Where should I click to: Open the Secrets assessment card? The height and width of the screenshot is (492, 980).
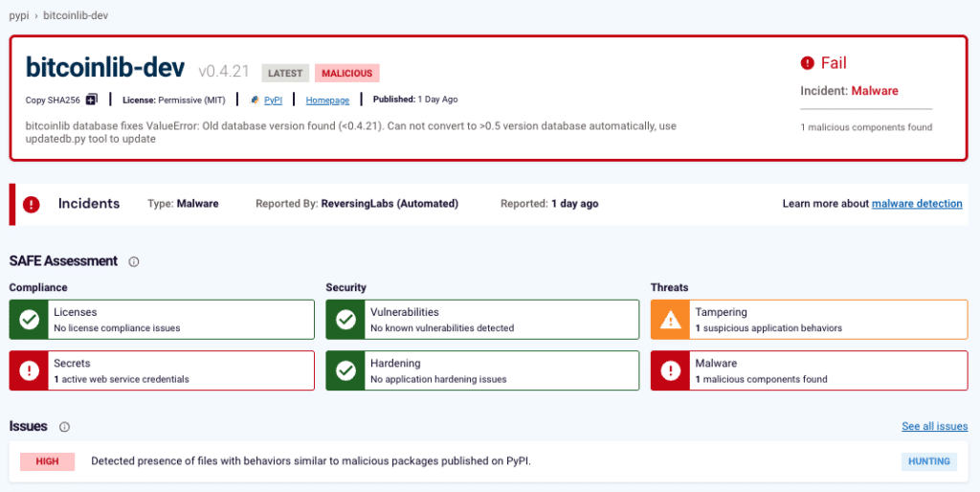pos(162,370)
